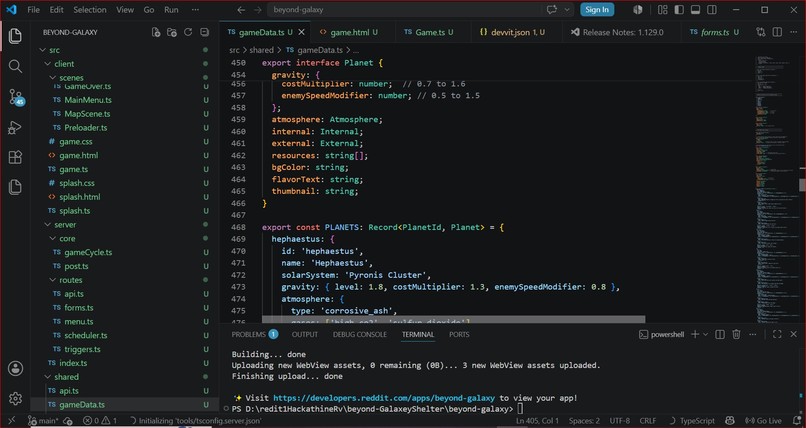The height and width of the screenshot is (428, 806).
Task: Open the Run and Debug view
Action: coord(15,127)
